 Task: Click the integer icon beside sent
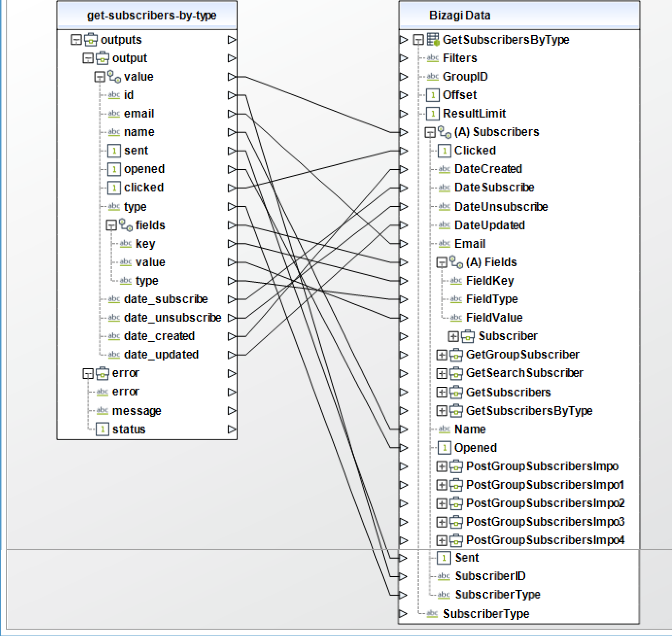click(114, 151)
